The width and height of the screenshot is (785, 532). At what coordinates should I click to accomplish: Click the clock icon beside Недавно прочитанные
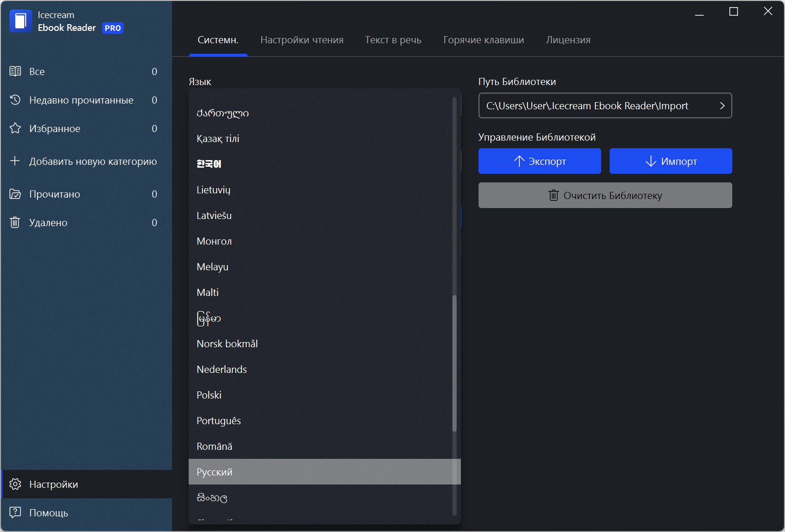pyautogui.click(x=15, y=100)
